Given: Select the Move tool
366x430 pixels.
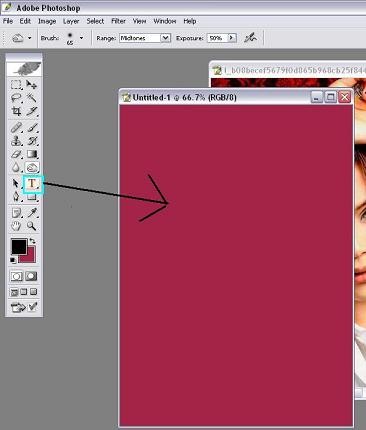Looking at the screenshot, I should 32,85.
